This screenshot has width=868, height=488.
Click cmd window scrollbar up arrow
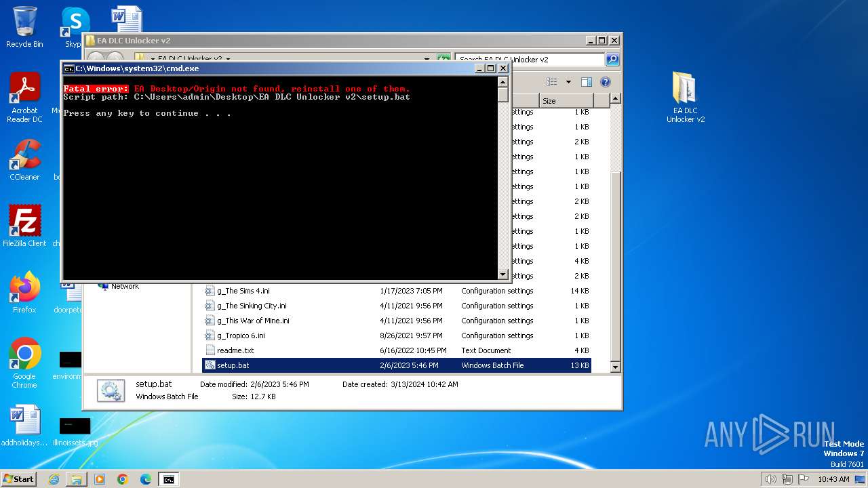point(503,82)
